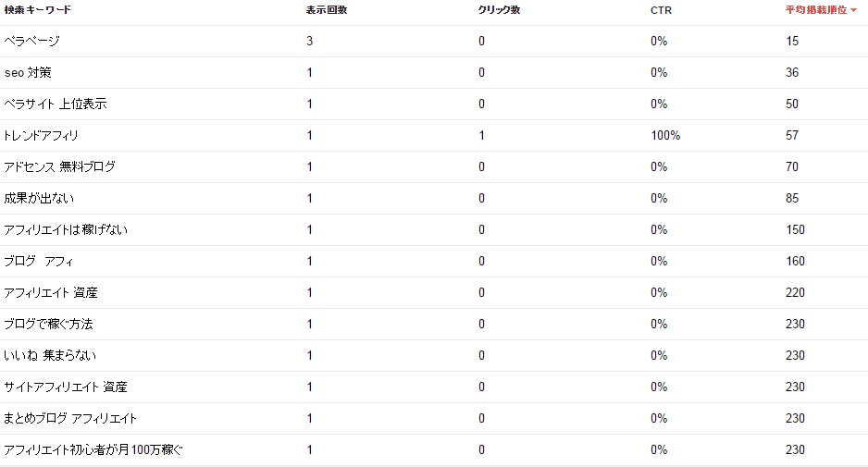Select the ブログで稼ぐ方法 keyword
The image size is (868, 467).
point(48,325)
